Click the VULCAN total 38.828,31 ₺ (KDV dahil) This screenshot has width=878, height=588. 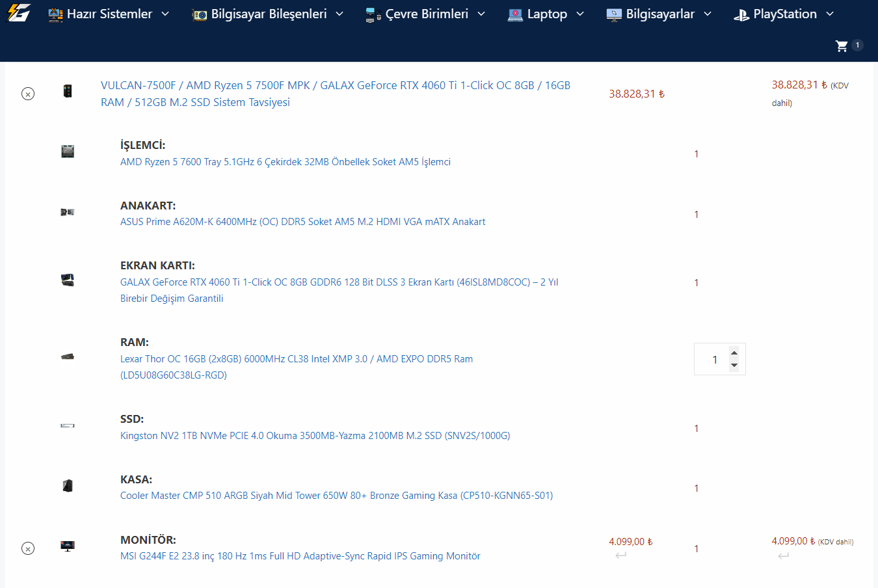point(810,93)
